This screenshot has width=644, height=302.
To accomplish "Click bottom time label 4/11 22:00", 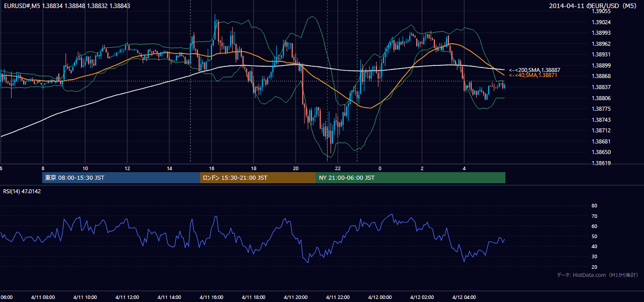I will (x=338, y=297).
